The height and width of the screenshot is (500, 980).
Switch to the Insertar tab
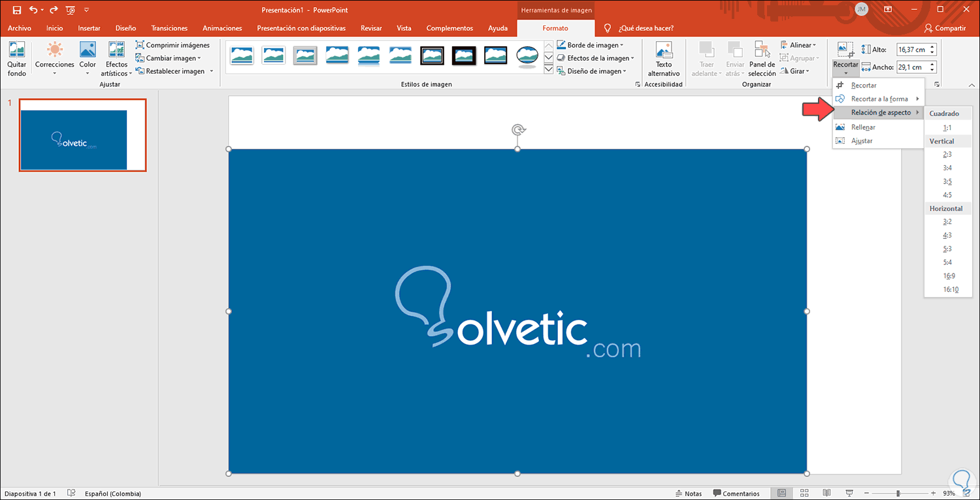click(89, 28)
